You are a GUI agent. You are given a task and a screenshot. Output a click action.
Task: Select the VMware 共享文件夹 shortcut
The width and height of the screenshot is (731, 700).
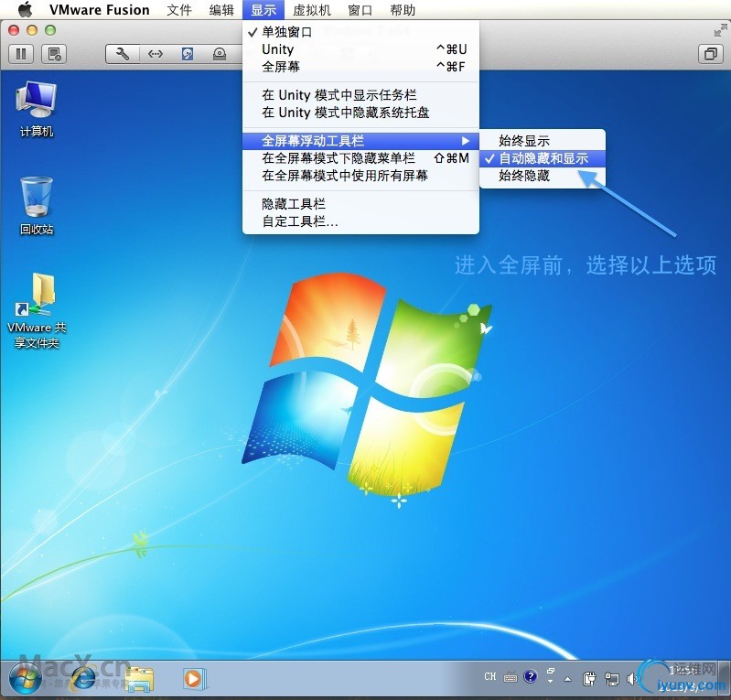click(37, 310)
